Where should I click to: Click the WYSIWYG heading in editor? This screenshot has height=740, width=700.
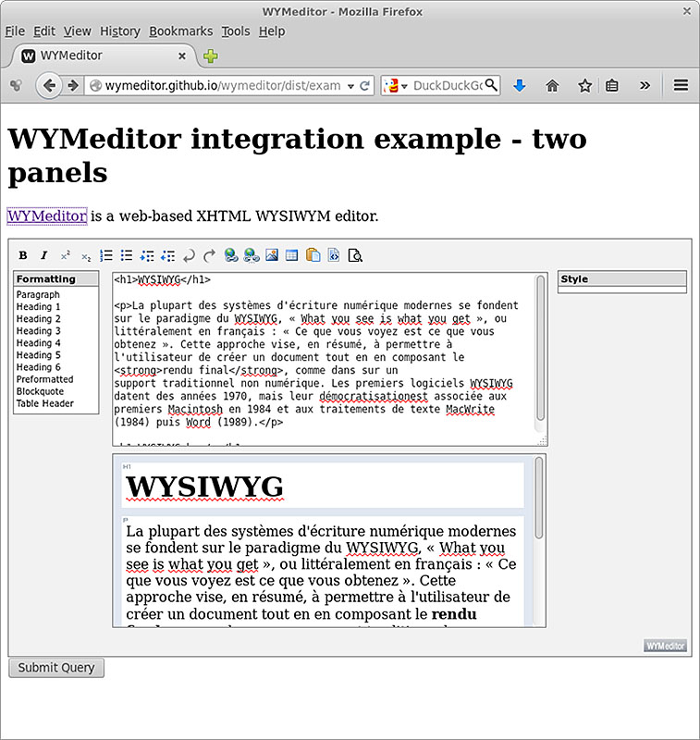pyautogui.click(x=204, y=487)
